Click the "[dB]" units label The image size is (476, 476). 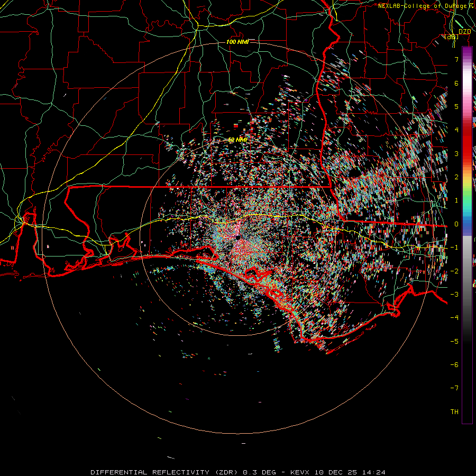pyautogui.click(x=452, y=37)
